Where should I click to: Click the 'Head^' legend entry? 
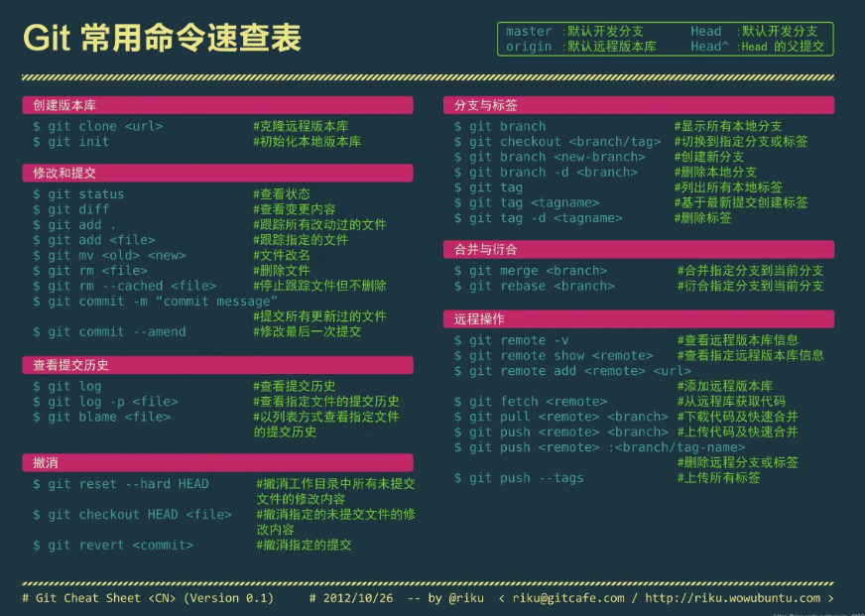pos(758,47)
